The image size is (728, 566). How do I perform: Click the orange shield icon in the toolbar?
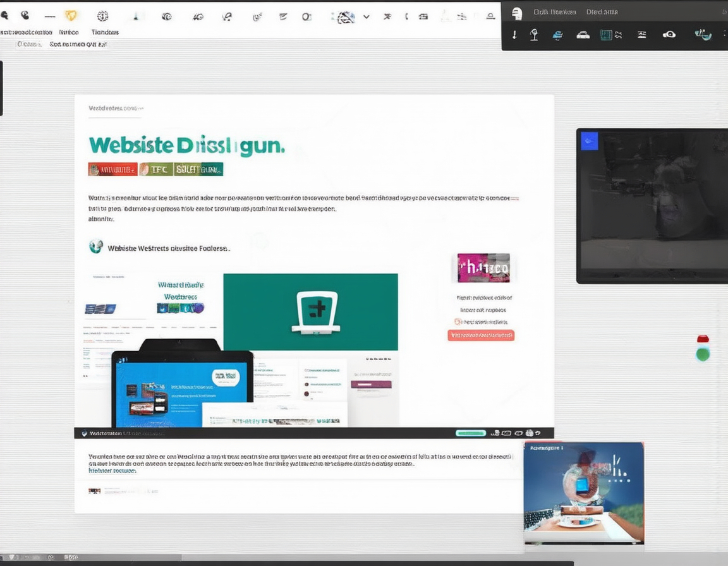pos(71,16)
